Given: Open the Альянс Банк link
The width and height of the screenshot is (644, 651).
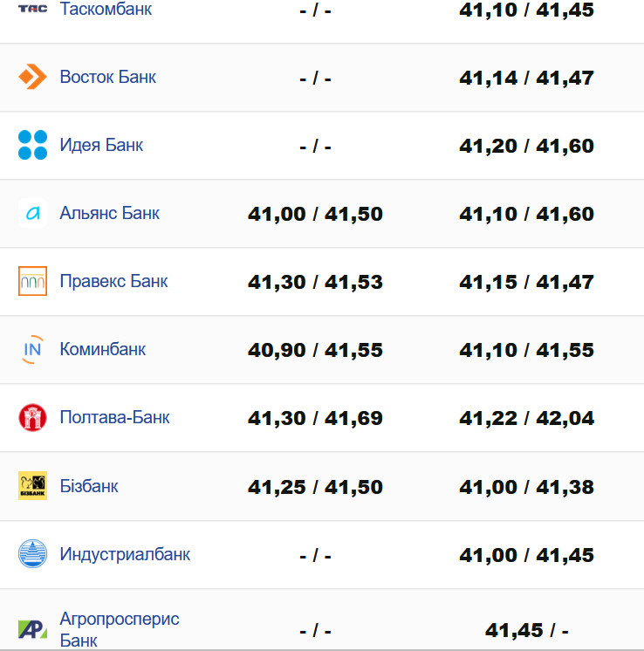Looking at the screenshot, I should [x=110, y=213].
